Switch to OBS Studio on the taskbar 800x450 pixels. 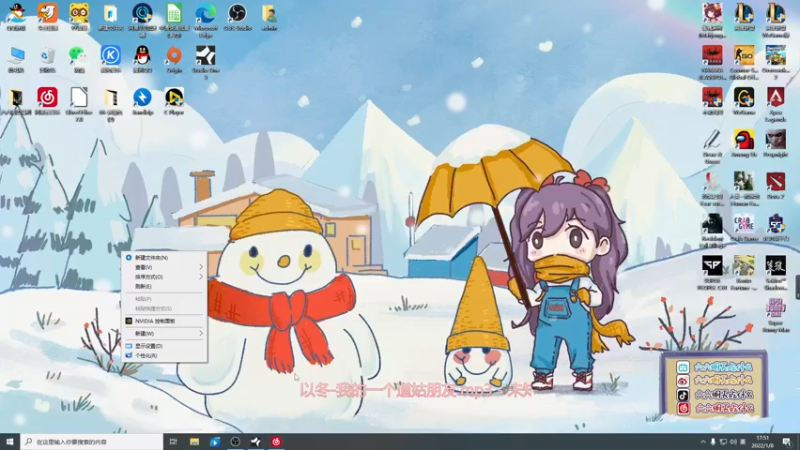(x=235, y=442)
